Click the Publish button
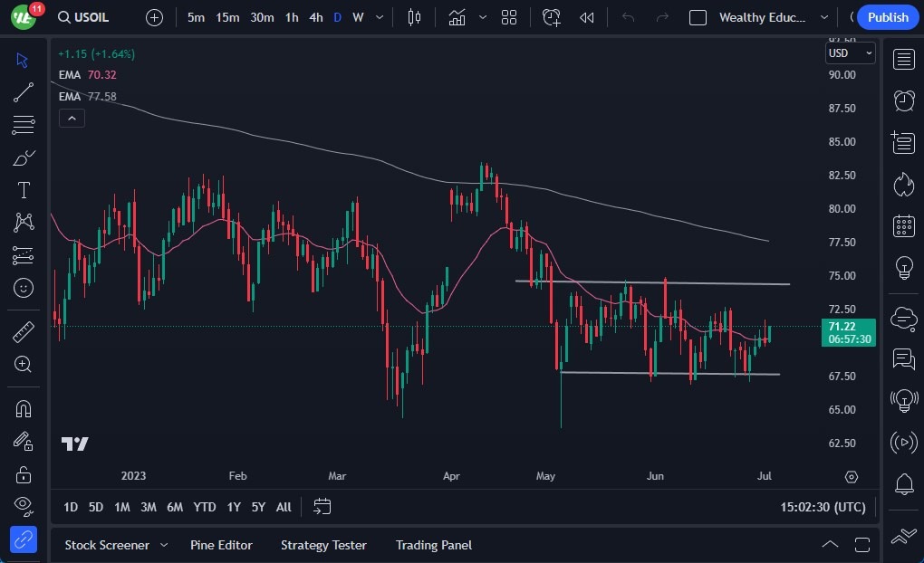The image size is (924, 563). (887, 17)
